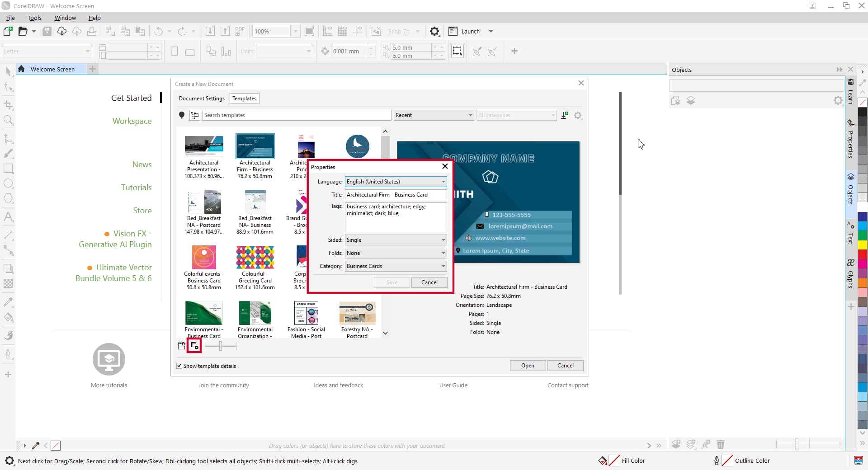Adjust the thumbnail size slider handle

click(x=220, y=346)
